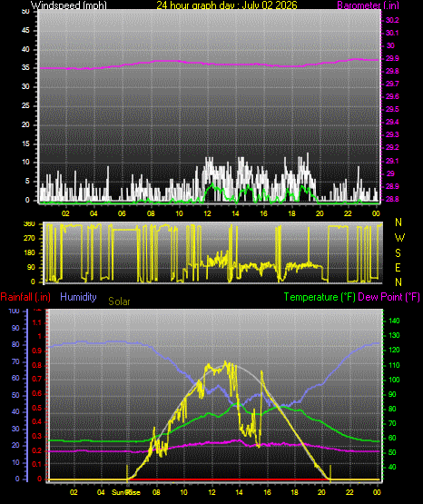Click the Windspeed (mph) axis title
423x504 pixels.
point(69,5)
